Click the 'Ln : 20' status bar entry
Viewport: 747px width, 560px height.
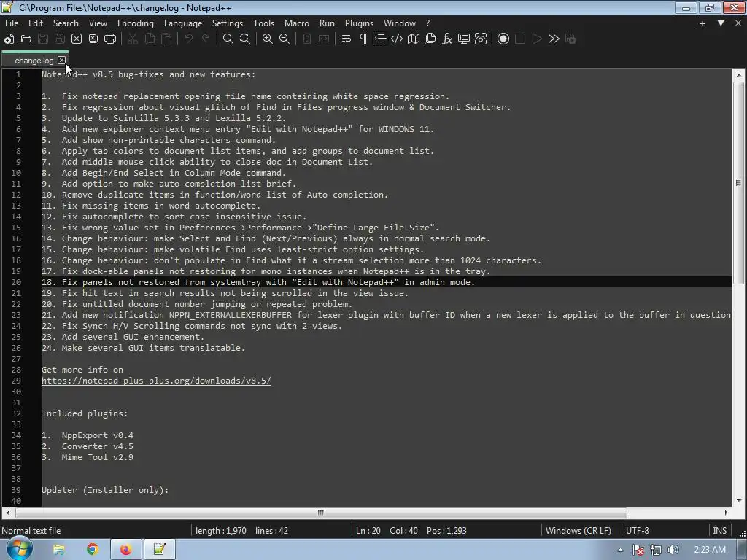pos(368,531)
